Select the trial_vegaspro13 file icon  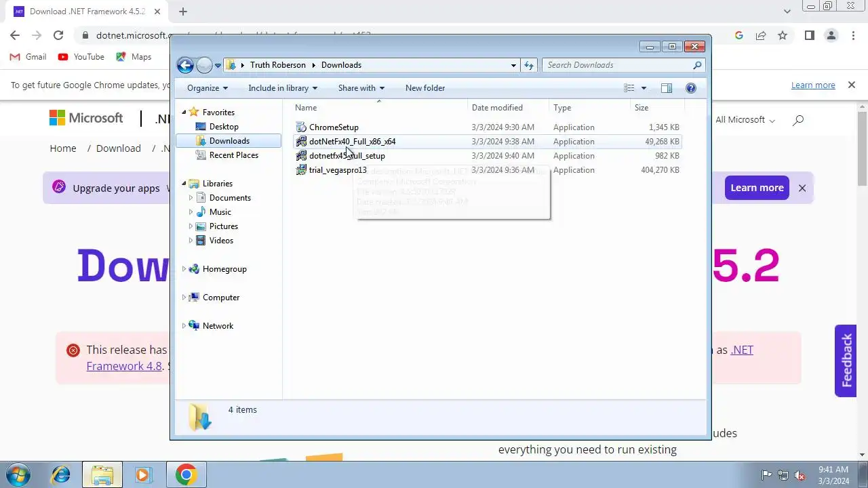[301, 170]
